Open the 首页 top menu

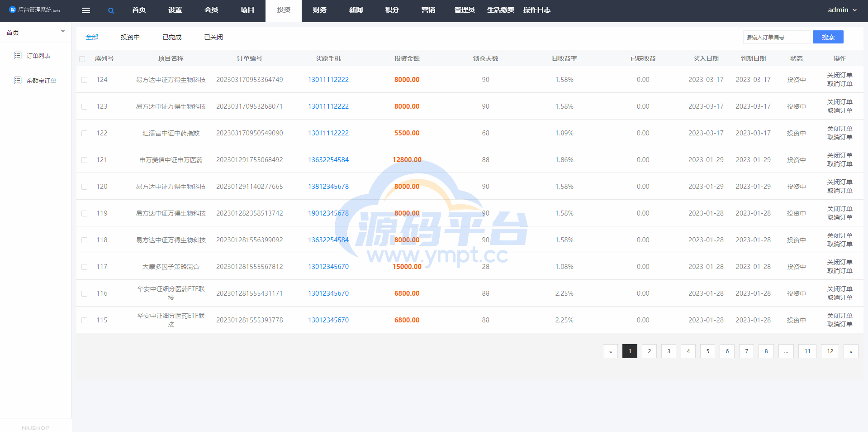139,10
